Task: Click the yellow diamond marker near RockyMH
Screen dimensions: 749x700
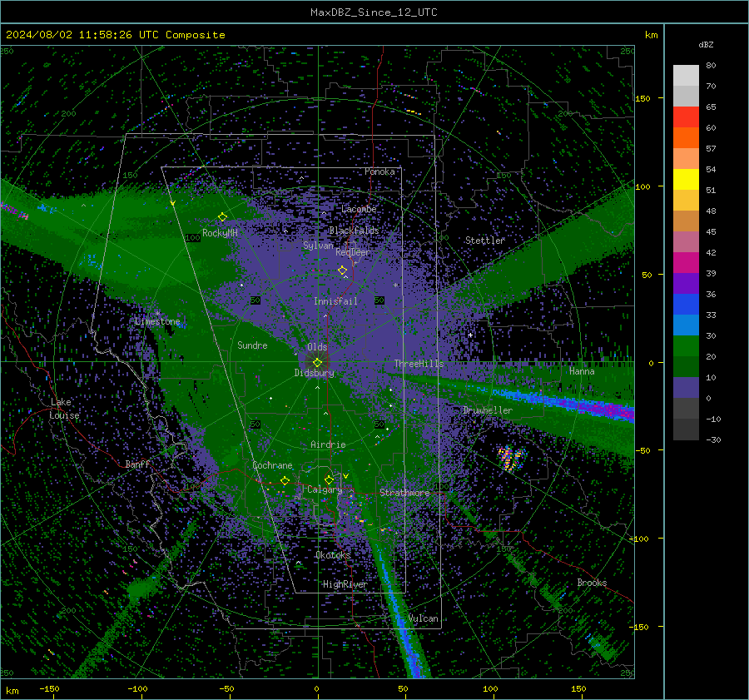Action: click(222, 217)
